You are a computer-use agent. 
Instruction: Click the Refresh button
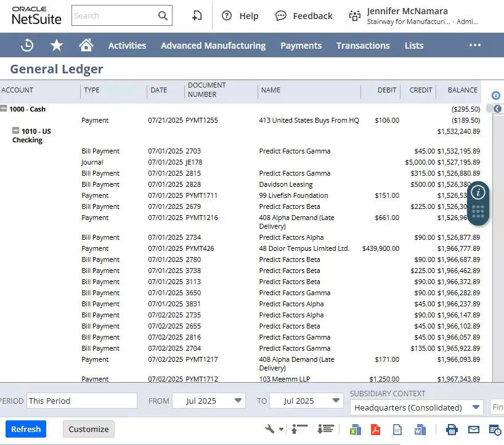tap(25, 428)
